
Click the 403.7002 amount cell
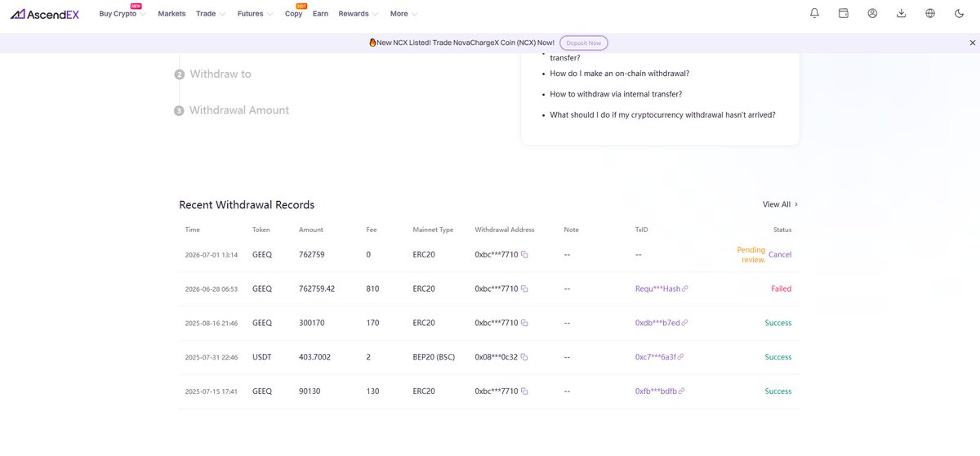coord(314,358)
